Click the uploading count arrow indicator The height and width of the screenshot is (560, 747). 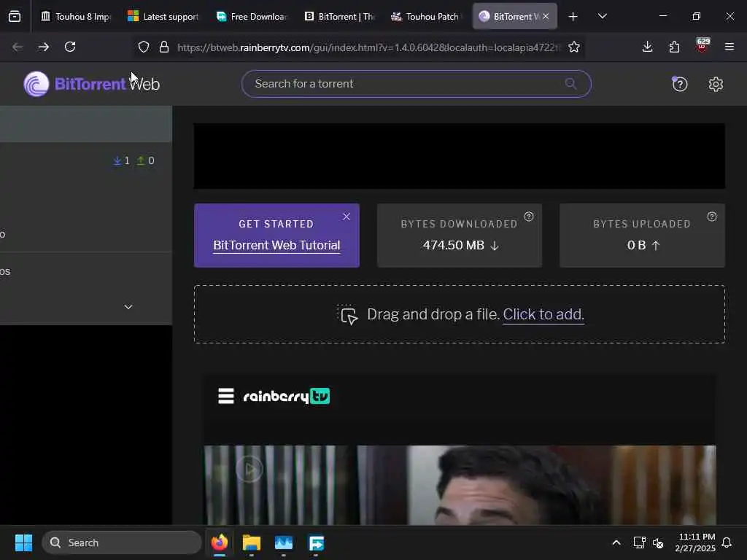145,161
